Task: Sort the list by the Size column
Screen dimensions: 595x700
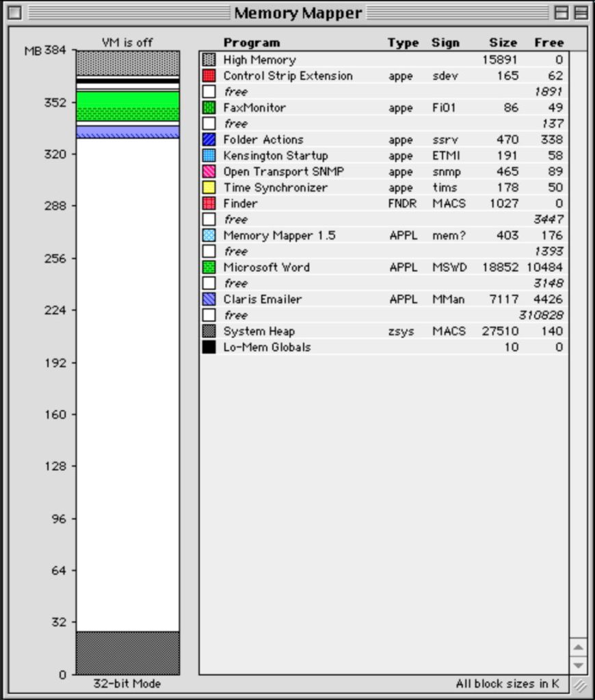Action: [x=503, y=42]
